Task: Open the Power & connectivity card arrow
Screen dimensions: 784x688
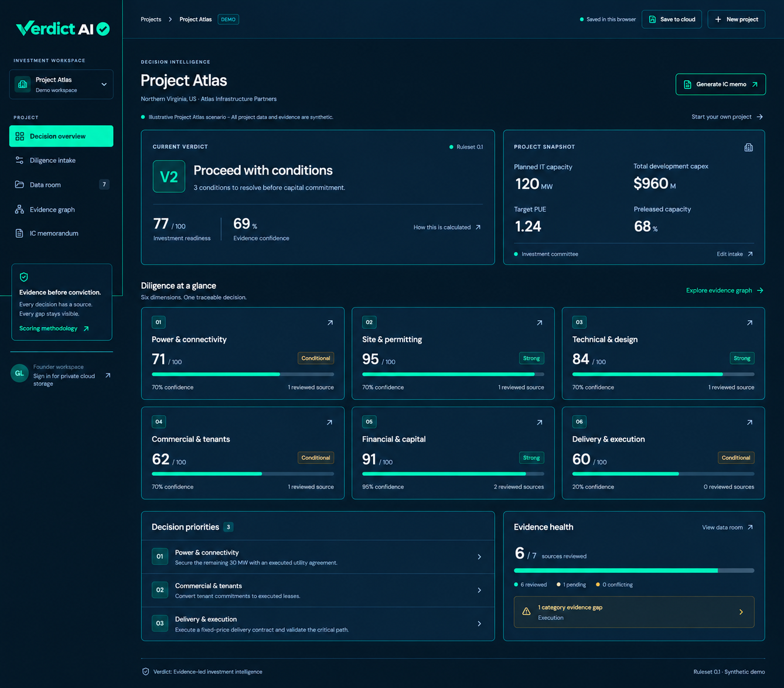Action: (330, 323)
